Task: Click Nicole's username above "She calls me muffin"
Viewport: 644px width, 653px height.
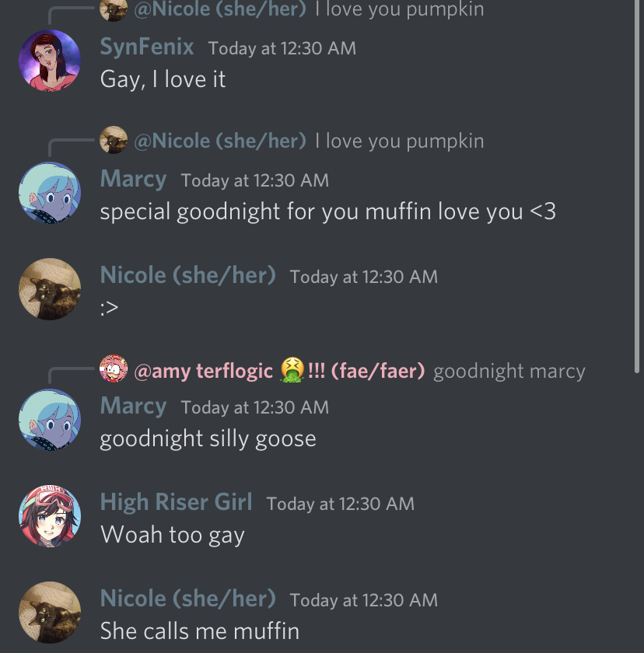Action: (x=188, y=598)
